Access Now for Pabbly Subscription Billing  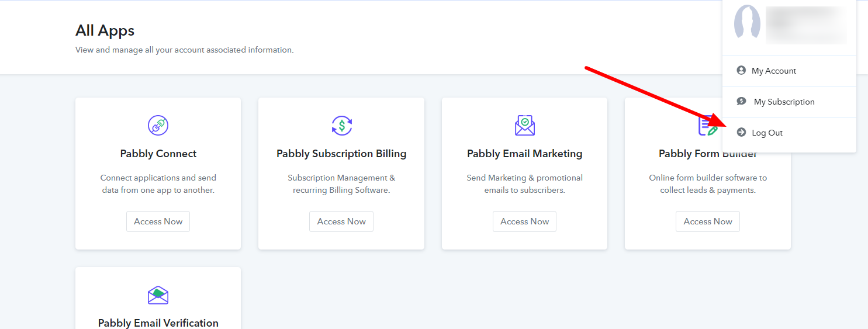pos(341,221)
